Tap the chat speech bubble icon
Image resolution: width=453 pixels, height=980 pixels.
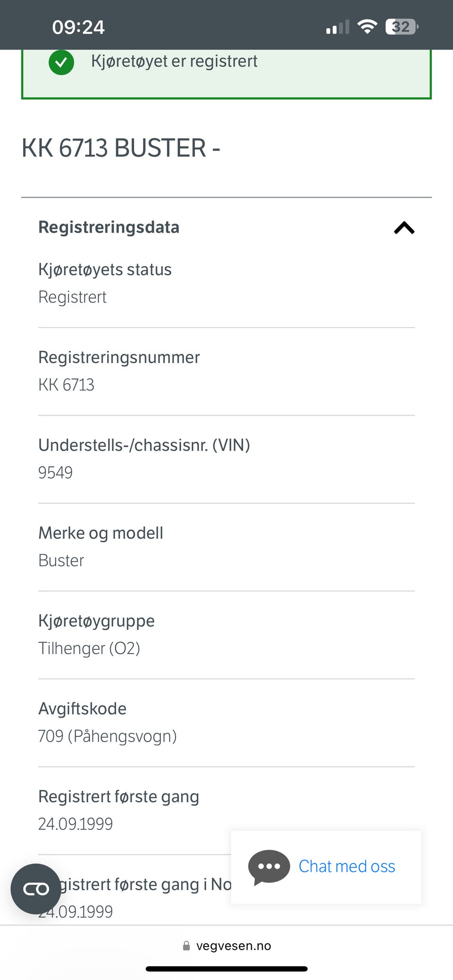[269, 867]
